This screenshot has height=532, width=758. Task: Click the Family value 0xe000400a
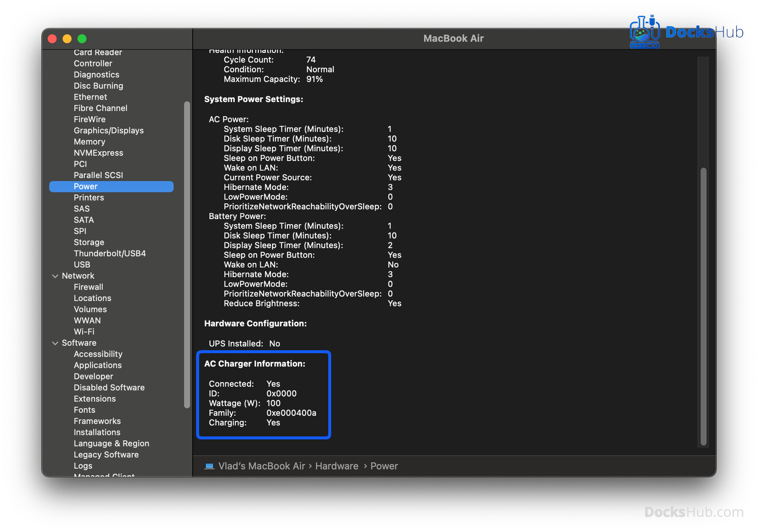[291, 413]
